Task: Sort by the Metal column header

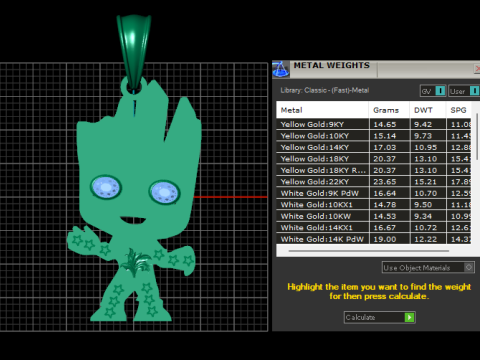Action: pyautogui.click(x=322, y=110)
